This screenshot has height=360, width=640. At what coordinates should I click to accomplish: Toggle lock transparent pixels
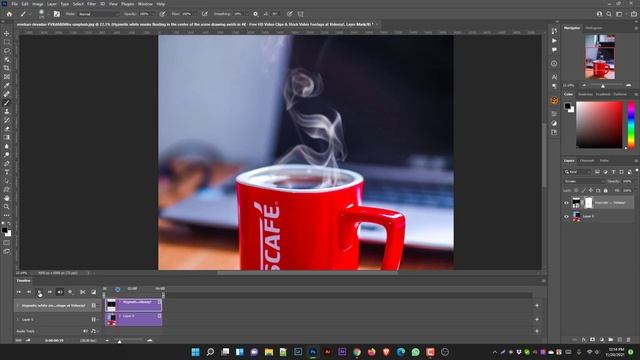coord(576,190)
